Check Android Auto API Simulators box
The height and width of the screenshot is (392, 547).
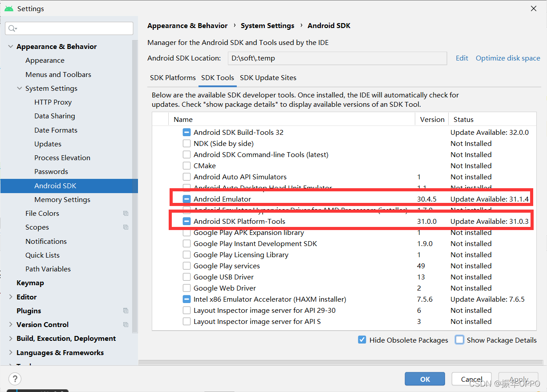pos(186,177)
